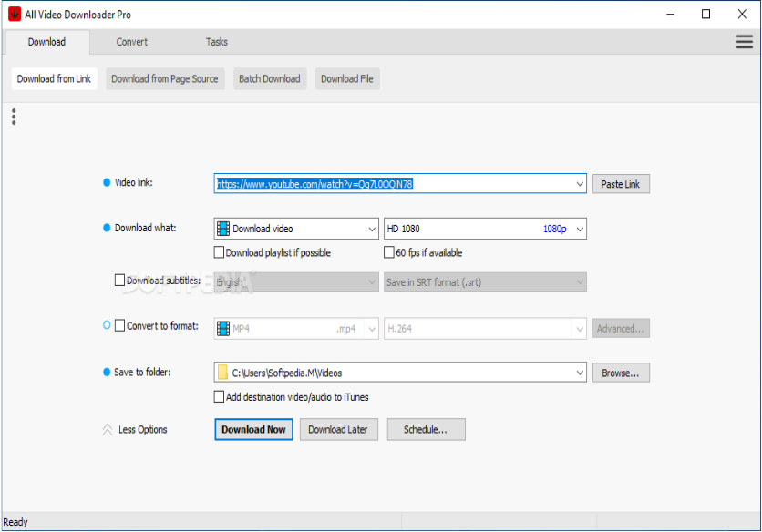762x532 pixels.
Task: Enable Download playlist if possible
Action: coord(219,252)
